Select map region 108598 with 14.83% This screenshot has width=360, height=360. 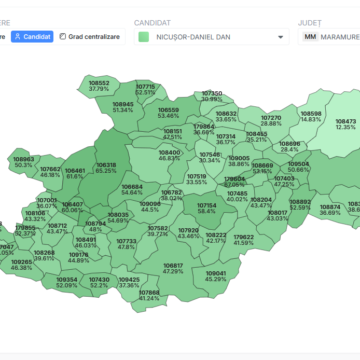[x=311, y=117]
